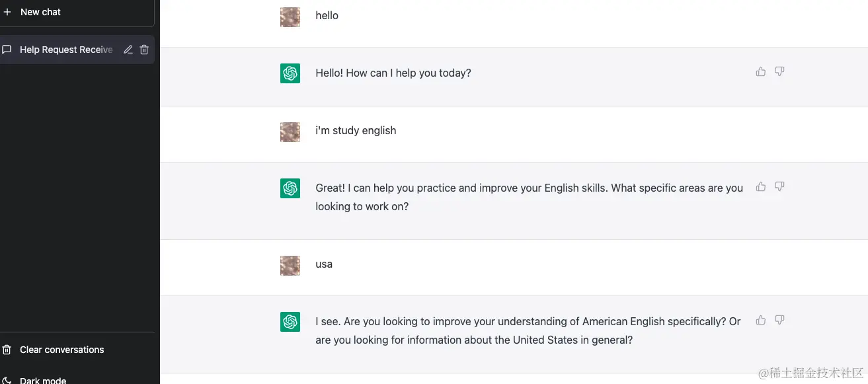Image resolution: width=868 pixels, height=384 pixels.
Task: Click the chat bubble icon in sidebar
Action: click(7, 50)
